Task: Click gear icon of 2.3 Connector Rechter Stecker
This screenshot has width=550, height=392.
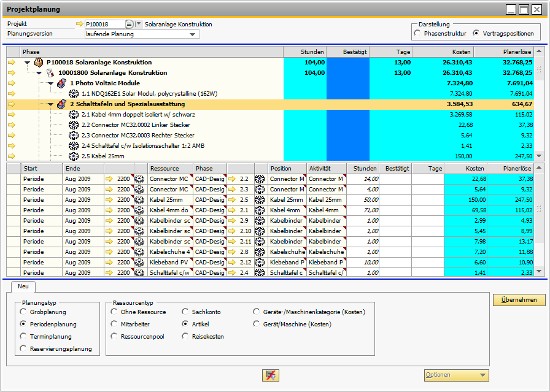Action: point(74,136)
